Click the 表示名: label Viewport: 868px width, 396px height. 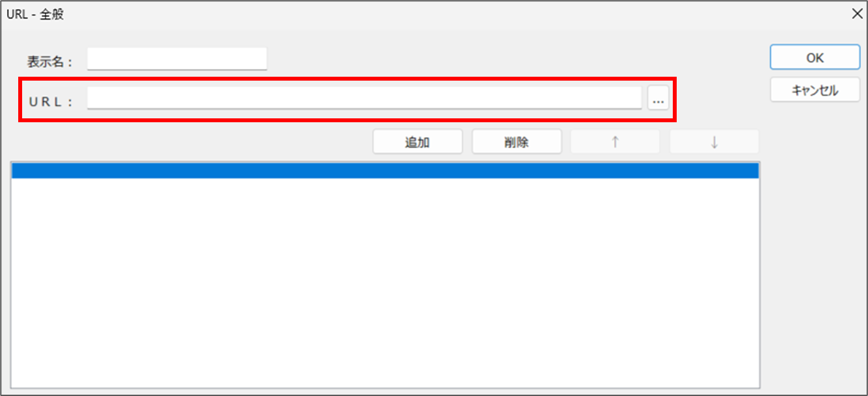[49, 62]
